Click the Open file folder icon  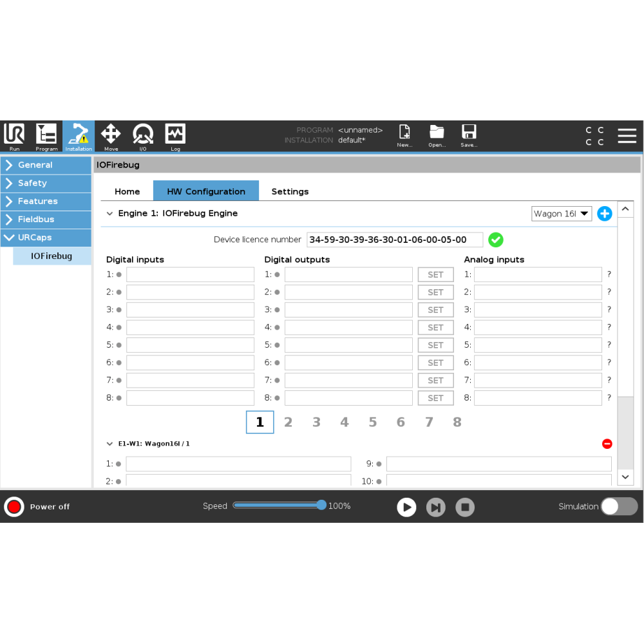(x=437, y=135)
